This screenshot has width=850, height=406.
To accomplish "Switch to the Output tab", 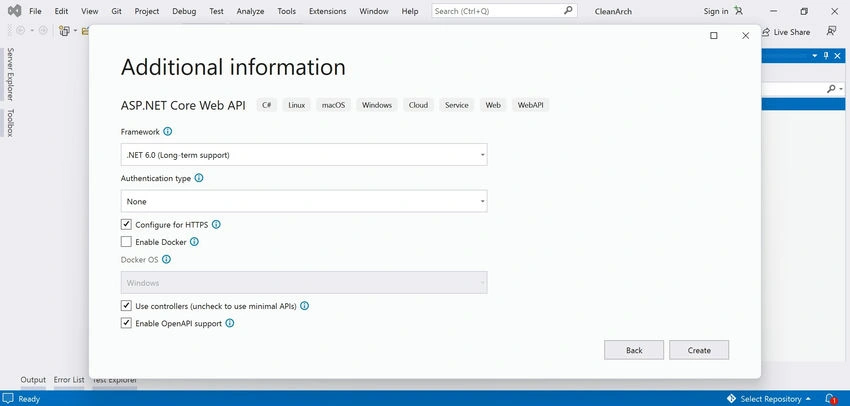I will point(33,379).
